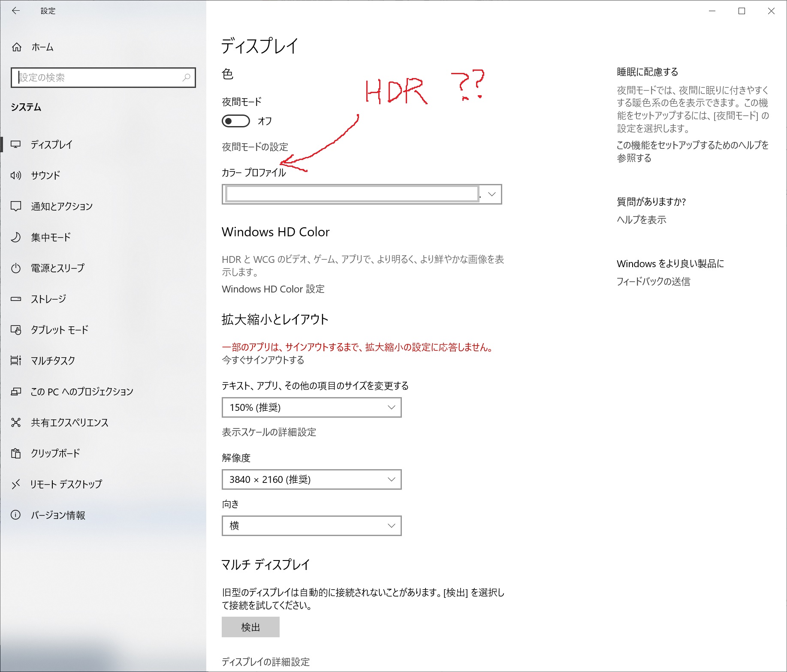Click the 共有エクスペリエンス icon

[16, 422]
